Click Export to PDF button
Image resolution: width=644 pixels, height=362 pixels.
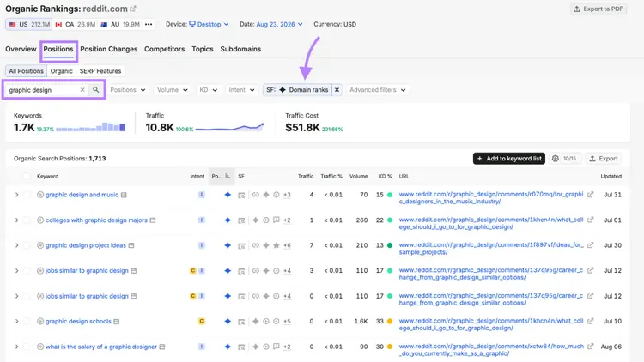coord(598,9)
